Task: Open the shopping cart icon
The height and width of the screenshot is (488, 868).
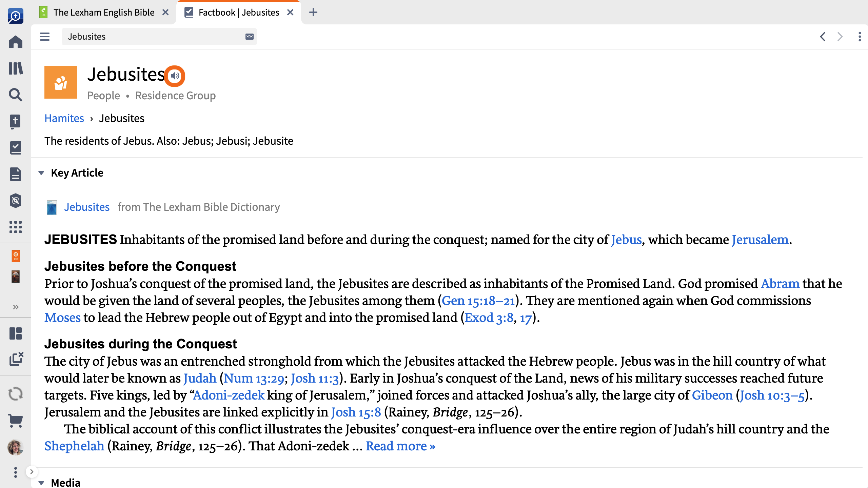Action: (x=16, y=421)
